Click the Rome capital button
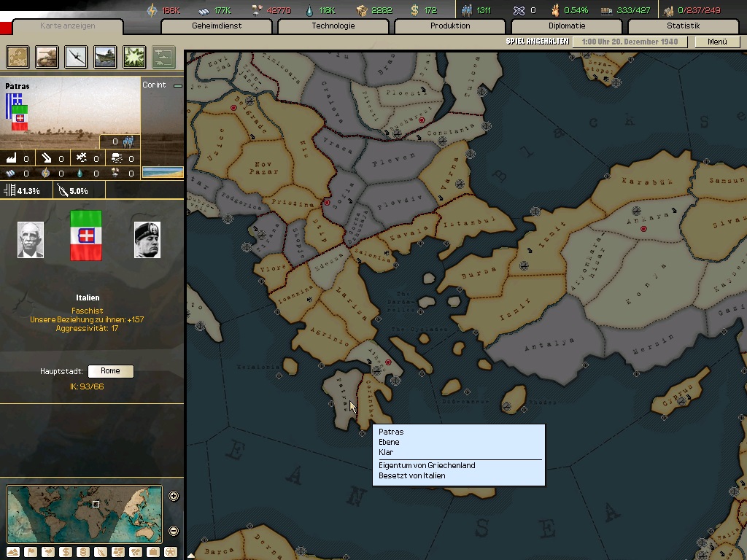This screenshot has height=560, width=747. pos(110,371)
